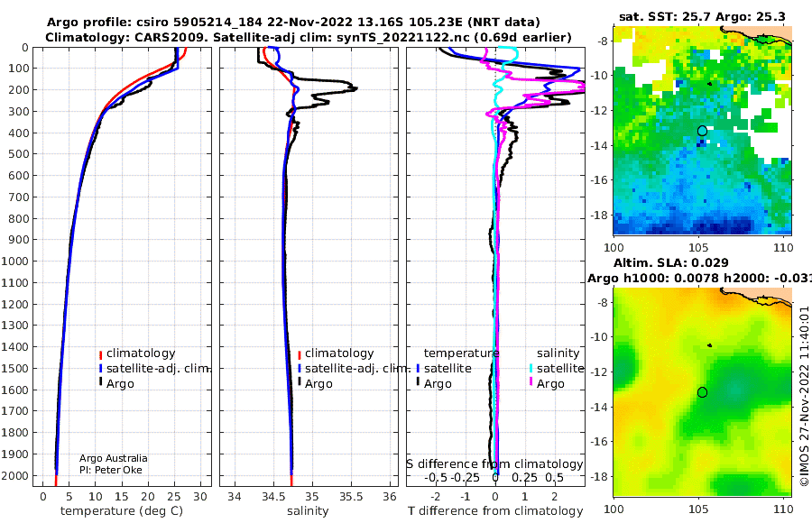Click cyan salinity satellite legend marker
Image resolution: width=812 pixels, height=523 pixels.
[x=531, y=369]
